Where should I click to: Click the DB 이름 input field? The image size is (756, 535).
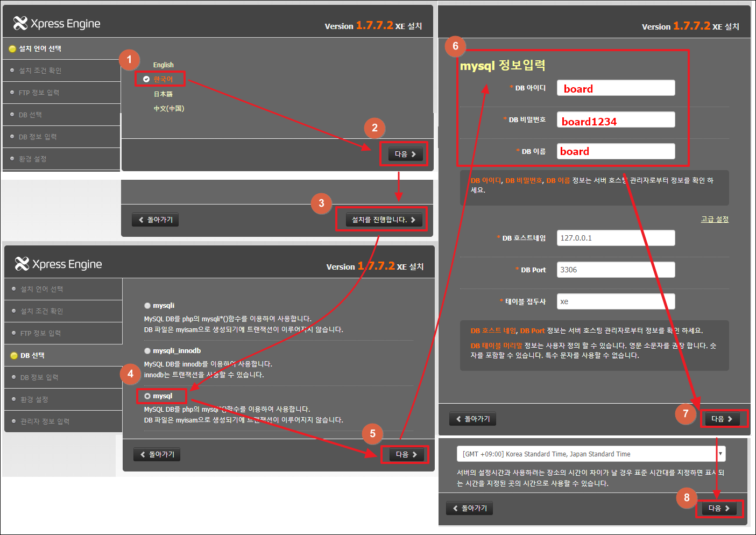click(x=616, y=151)
